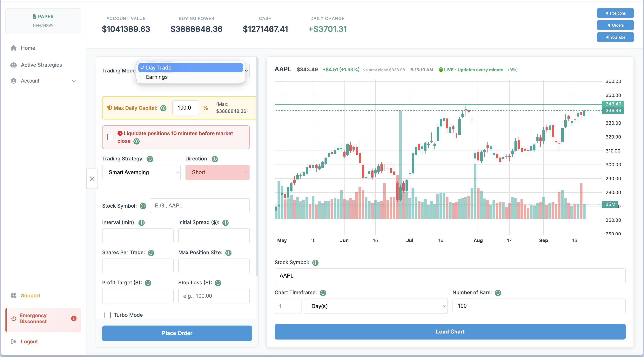The height and width of the screenshot is (357, 644).
Task: Click the Home house icon in sidebar
Action: coord(14,48)
